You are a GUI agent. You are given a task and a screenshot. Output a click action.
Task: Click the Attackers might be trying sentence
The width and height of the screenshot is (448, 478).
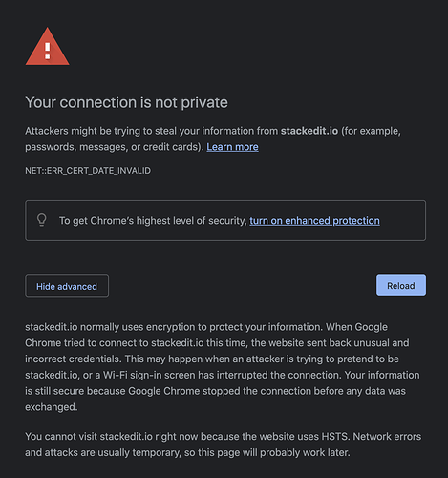[x=213, y=139]
